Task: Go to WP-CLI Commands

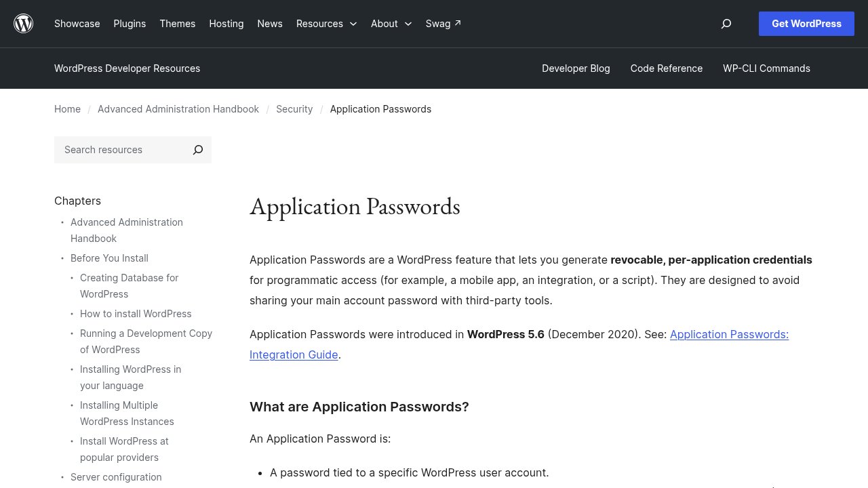Action: (766, 68)
